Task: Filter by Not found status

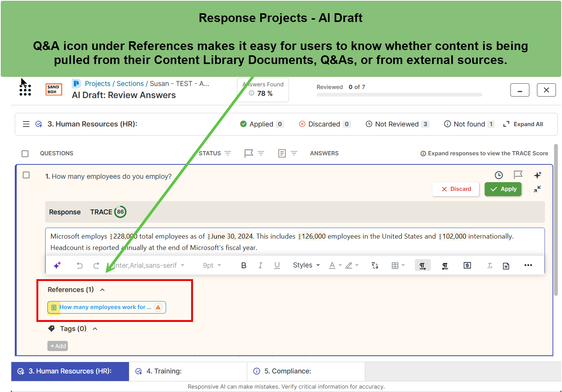Action: point(469,124)
